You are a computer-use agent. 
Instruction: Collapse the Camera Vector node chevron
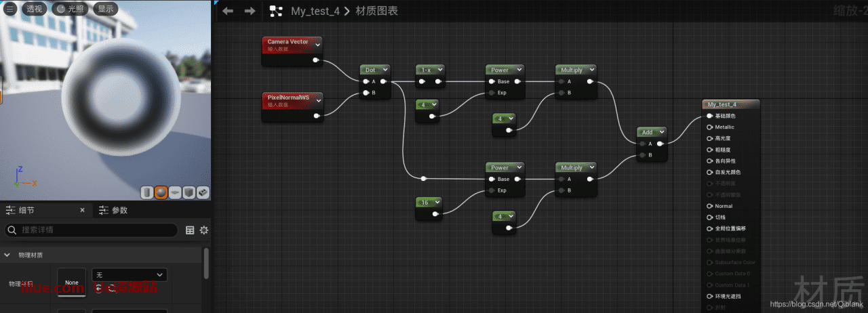317,43
